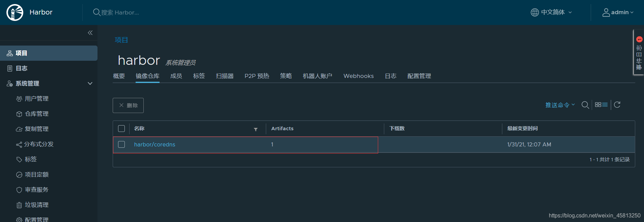Open 配置管理 in the sidebar
Viewport: 644px width, 222px height.
37,219
